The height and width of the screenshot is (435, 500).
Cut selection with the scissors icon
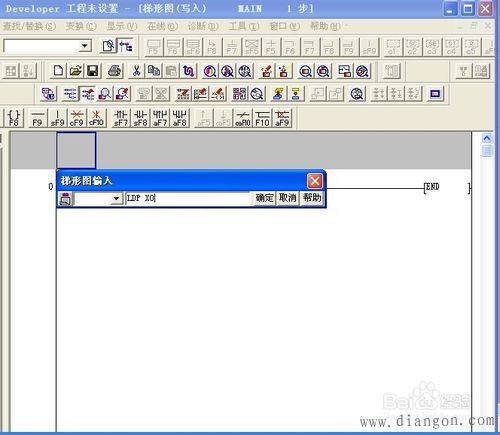(x=136, y=71)
